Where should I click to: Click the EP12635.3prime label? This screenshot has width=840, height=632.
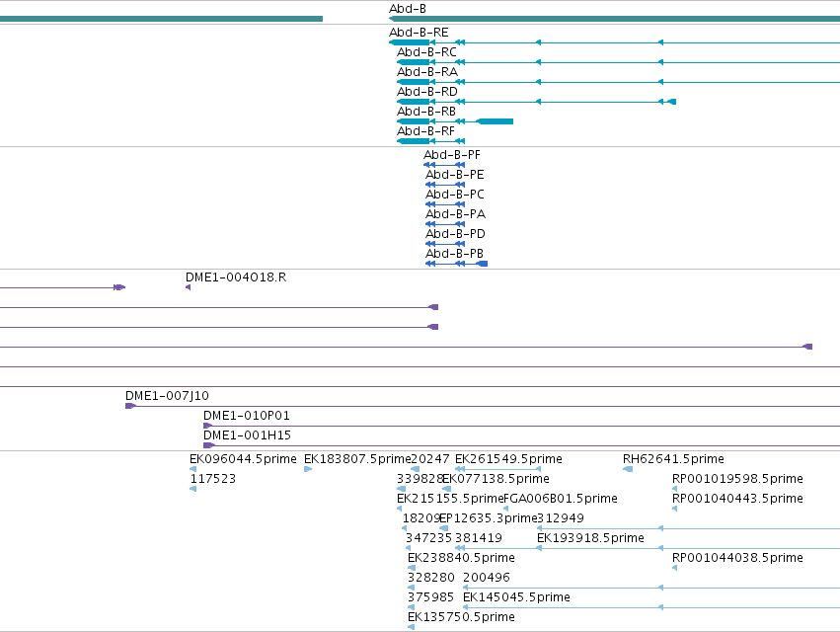488,518
